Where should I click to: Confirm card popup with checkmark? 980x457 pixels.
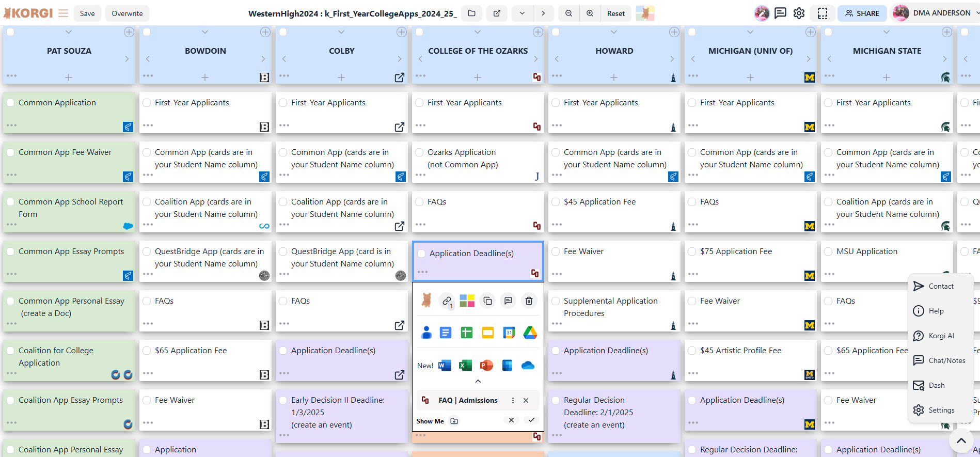pyautogui.click(x=531, y=420)
